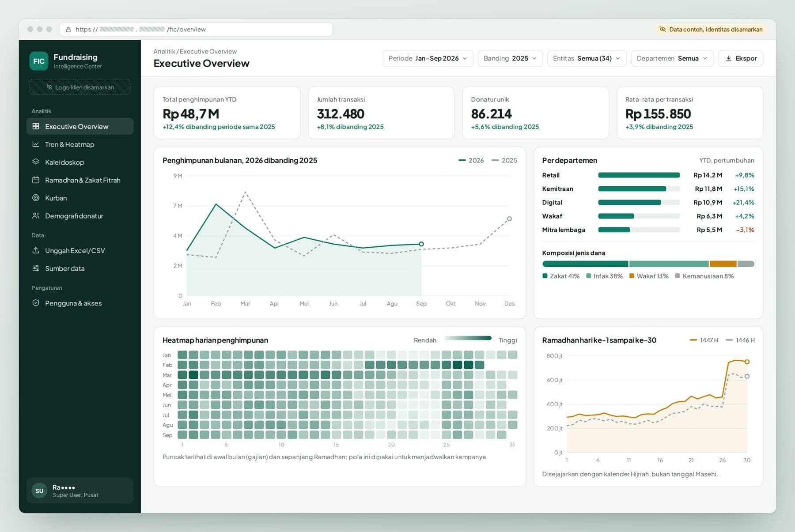Open the Pengguna & akses shield icon
This screenshot has height=532, width=795.
(36, 303)
